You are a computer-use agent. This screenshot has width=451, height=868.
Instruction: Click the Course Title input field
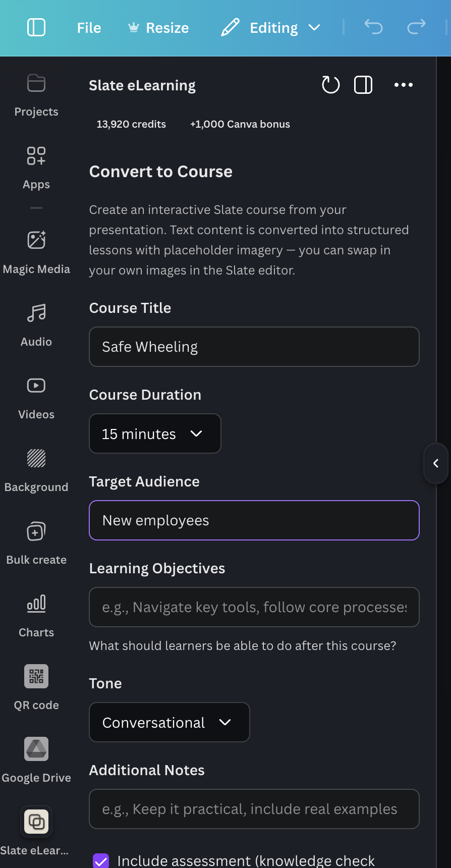click(254, 347)
